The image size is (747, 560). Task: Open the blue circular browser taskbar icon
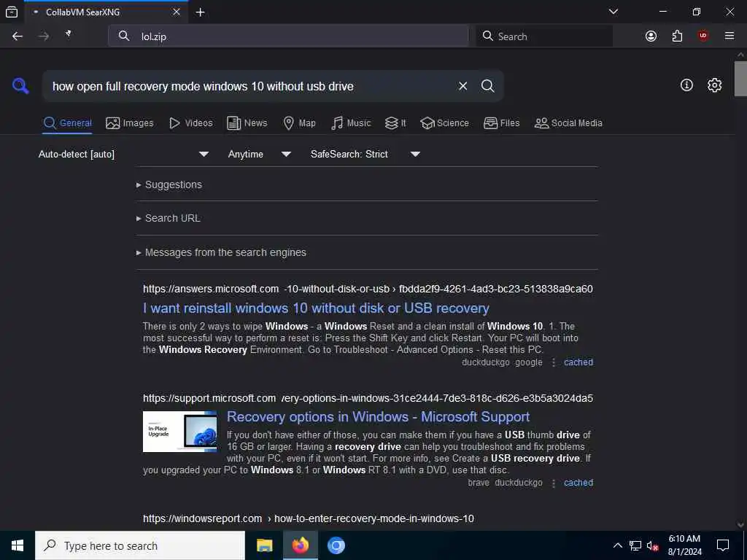tap(336, 545)
